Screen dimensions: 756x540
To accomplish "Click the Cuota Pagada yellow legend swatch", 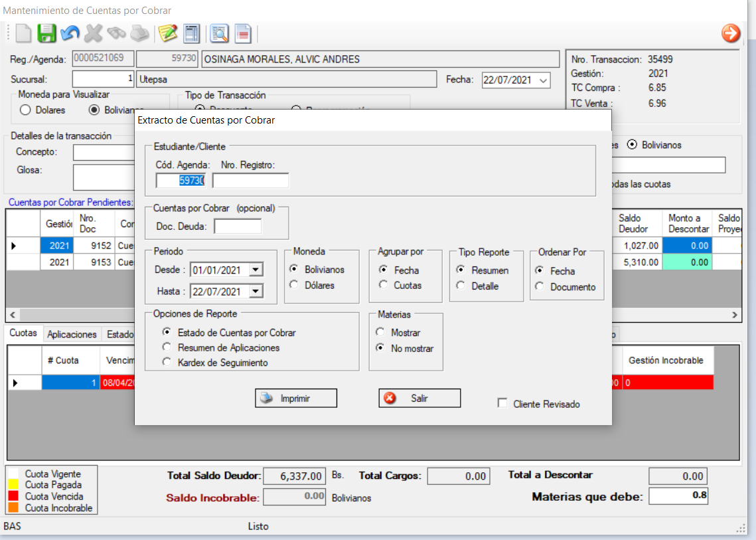I will click(13, 484).
